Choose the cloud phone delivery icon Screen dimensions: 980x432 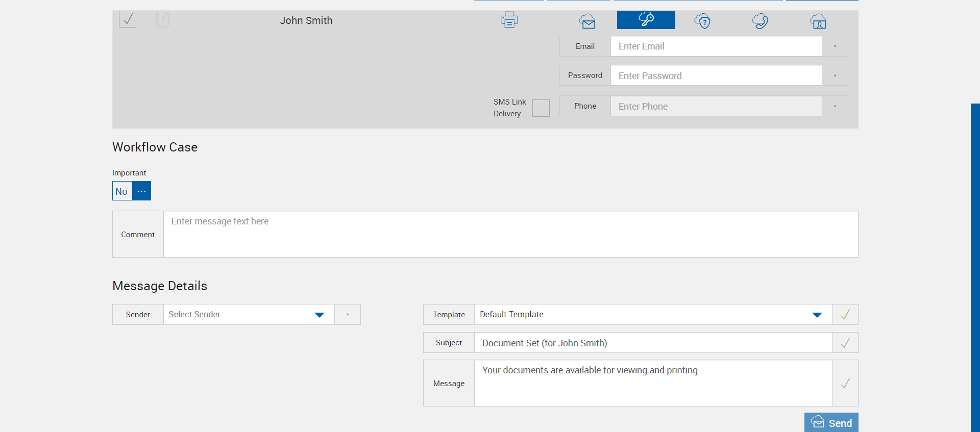760,21
